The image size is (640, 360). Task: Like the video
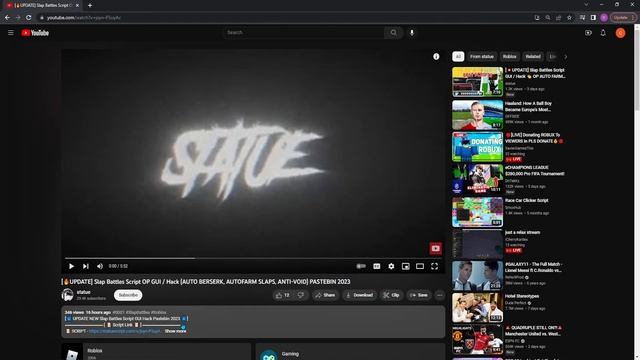tap(282, 295)
